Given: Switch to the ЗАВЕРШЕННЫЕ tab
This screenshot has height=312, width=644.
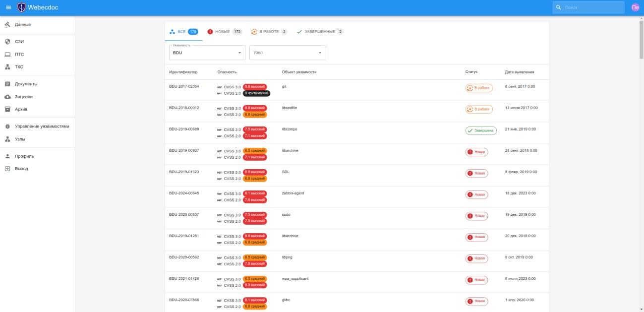Looking at the screenshot, I should tap(320, 32).
